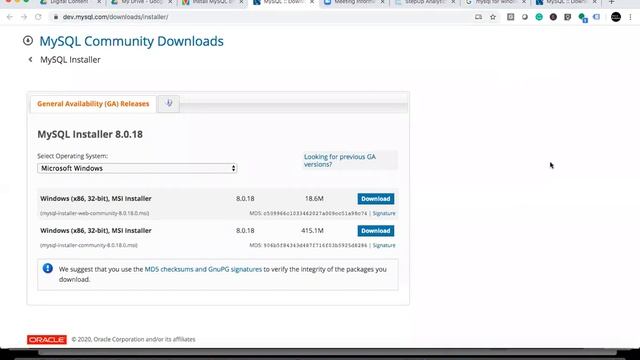Click the green Grammarly extension icon

(539, 17)
